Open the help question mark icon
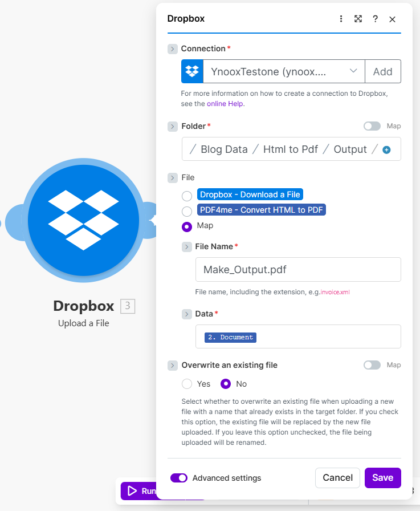Image resolution: width=420 pixels, height=511 pixels. (x=375, y=19)
